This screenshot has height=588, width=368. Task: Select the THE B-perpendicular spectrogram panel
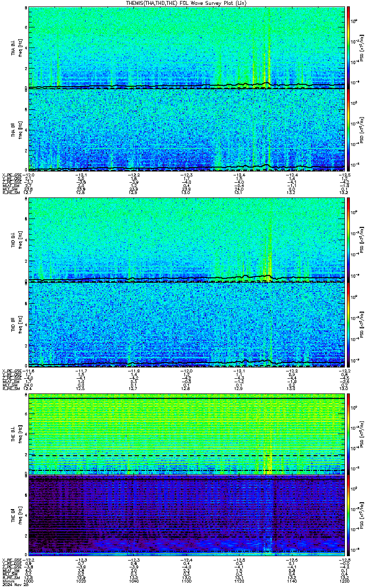click(186, 433)
